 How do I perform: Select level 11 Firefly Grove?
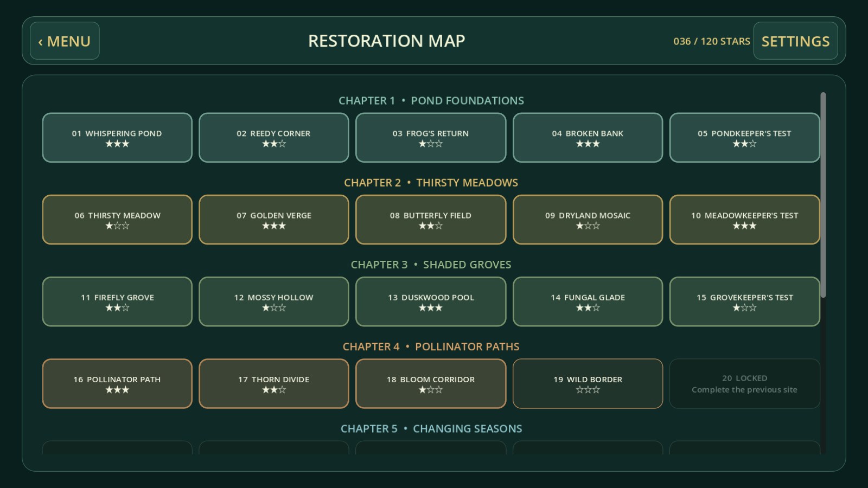tap(117, 301)
